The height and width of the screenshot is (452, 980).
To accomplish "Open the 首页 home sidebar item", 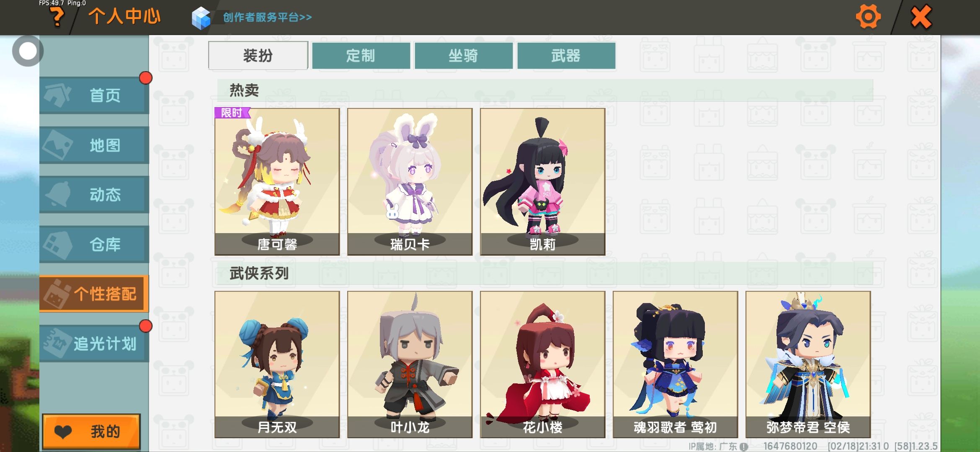I will coord(94,95).
